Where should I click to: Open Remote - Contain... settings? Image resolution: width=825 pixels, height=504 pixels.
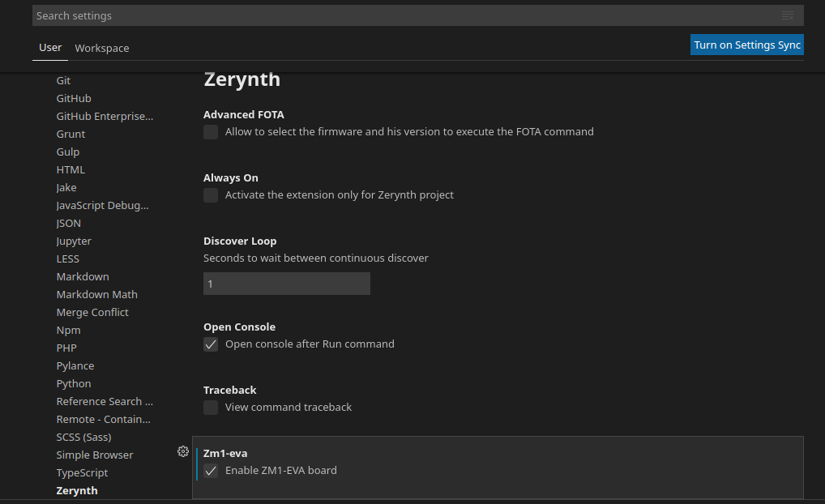pyautogui.click(x=103, y=420)
